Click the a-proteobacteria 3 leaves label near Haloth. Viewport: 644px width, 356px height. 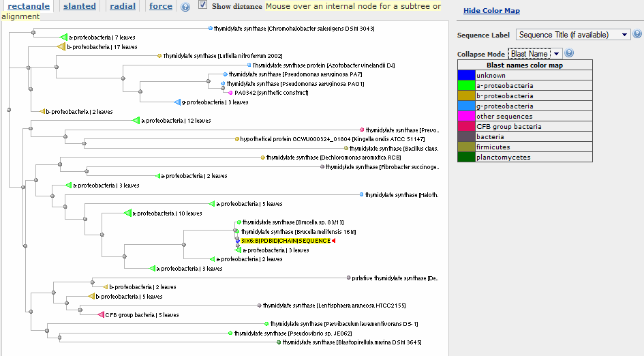(x=106, y=186)
